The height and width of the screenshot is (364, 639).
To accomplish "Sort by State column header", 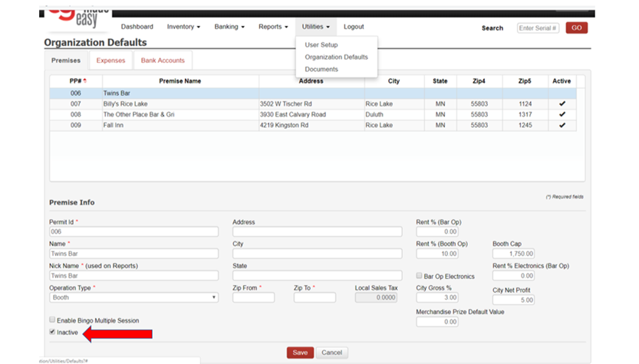I will tap(440, 81).
